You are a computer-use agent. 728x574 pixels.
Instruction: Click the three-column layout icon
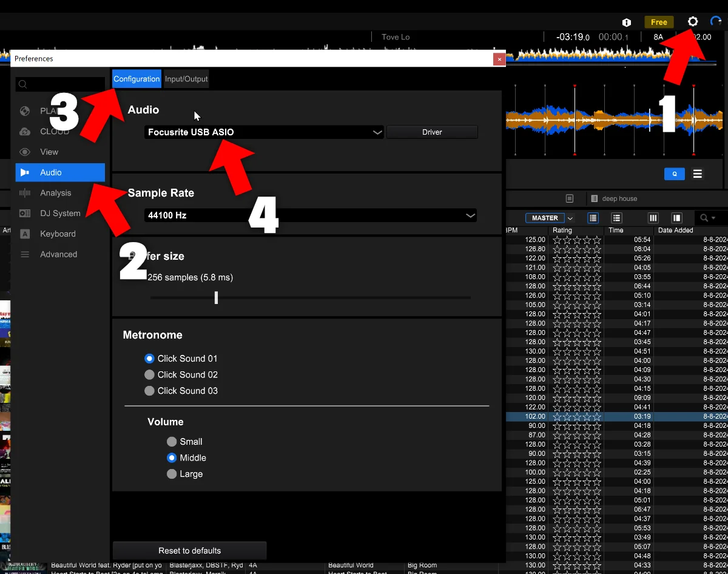coord(653,218)
